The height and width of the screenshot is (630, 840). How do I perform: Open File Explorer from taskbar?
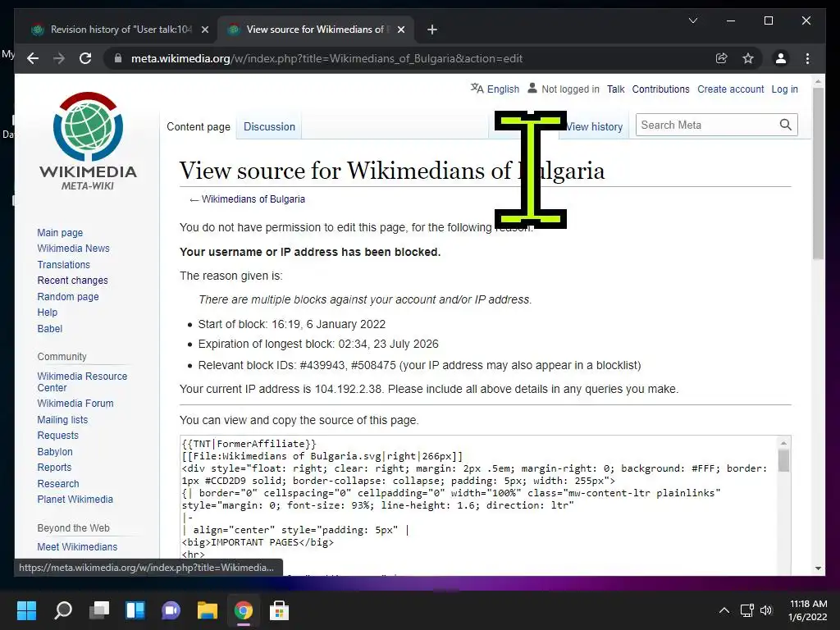(x=208, y=610)
